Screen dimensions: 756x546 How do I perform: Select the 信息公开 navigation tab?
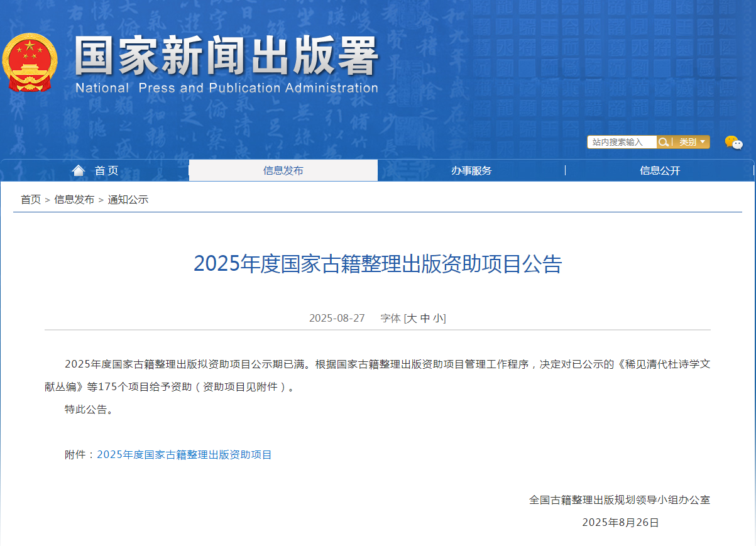coord(660,171)
